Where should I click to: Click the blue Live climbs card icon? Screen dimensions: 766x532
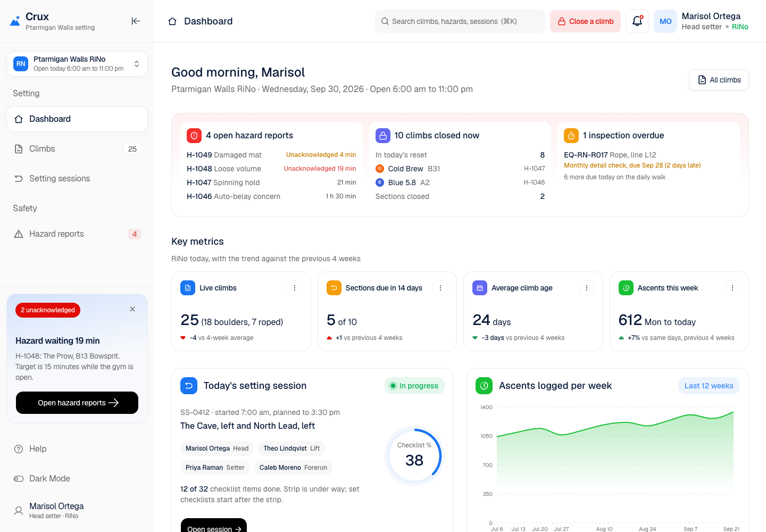(x=188, y=288)
